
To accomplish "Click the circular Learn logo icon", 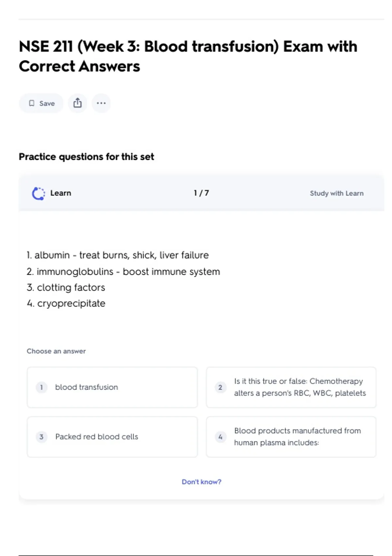I will click(39, 193).
